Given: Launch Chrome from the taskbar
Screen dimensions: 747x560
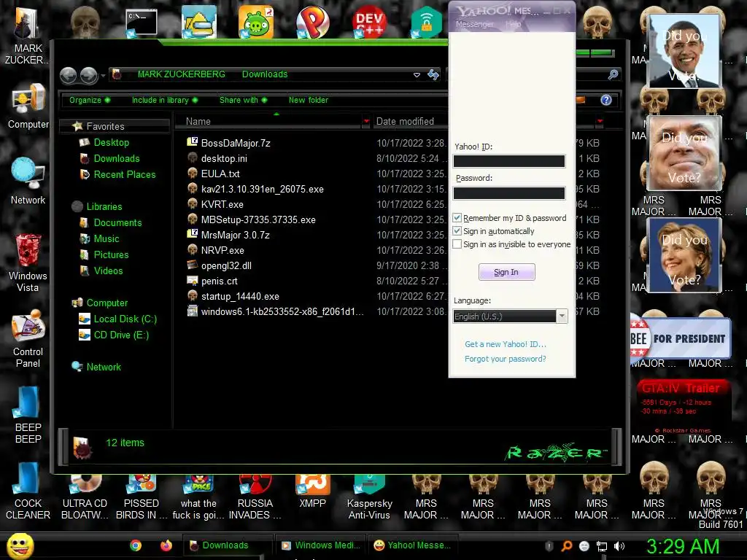Looking at the screenshot, I should [x=136, y=545].
